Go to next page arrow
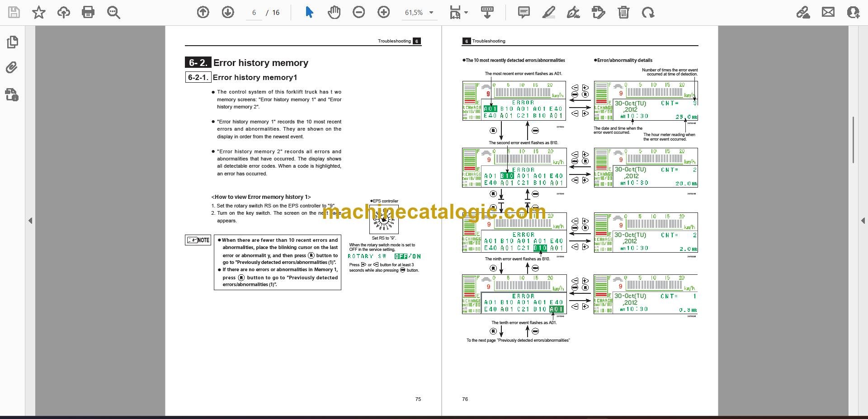This screenshot has width=868, height=419. (228, 12)
